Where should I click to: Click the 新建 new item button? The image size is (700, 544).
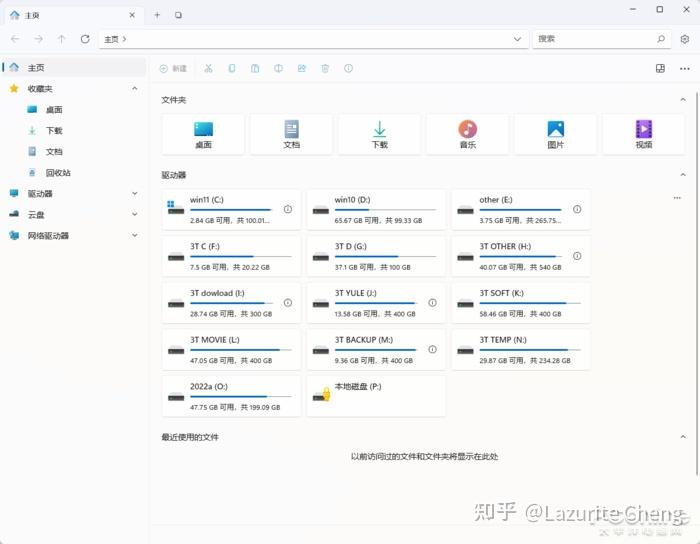[173, 68]
